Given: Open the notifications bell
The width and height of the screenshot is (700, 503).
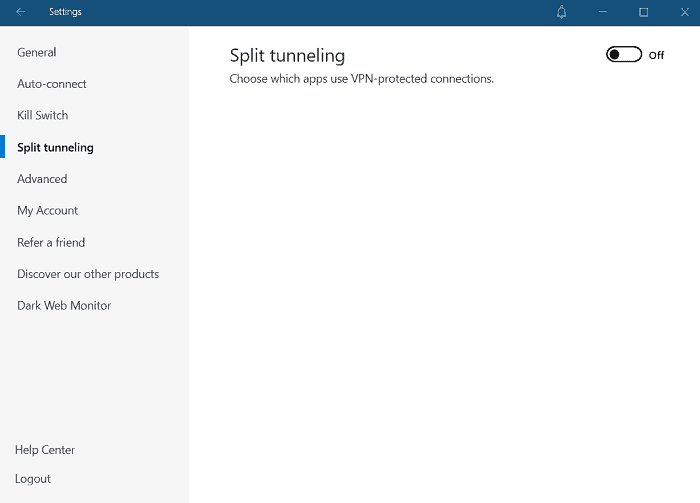Looking at the screenshot, I should pos(562,12).
